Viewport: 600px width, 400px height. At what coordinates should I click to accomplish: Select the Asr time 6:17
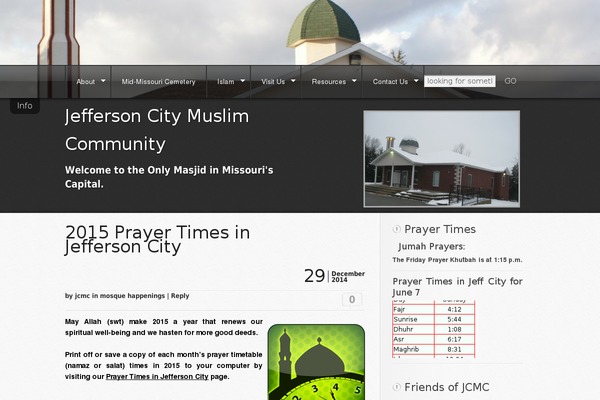coord(455,339)
